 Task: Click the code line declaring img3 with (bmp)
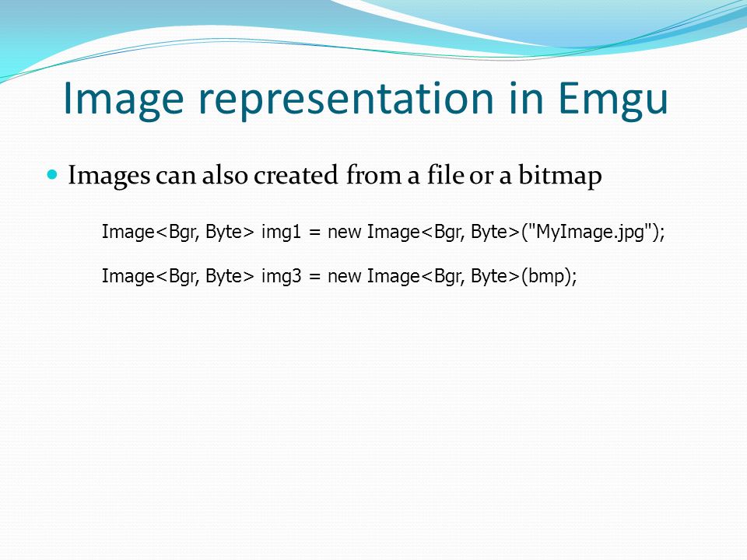click(339, 276)
